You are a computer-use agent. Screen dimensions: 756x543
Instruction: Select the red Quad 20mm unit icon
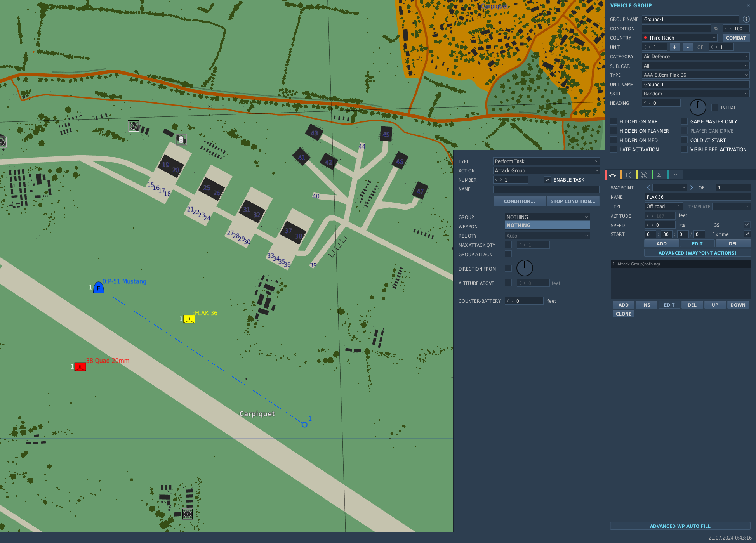pos(80,366)
